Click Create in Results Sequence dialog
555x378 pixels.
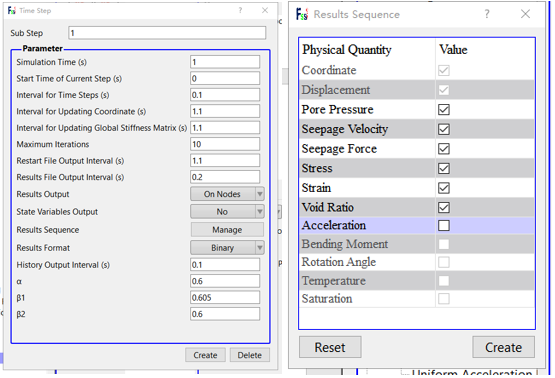tap(503, 347)
